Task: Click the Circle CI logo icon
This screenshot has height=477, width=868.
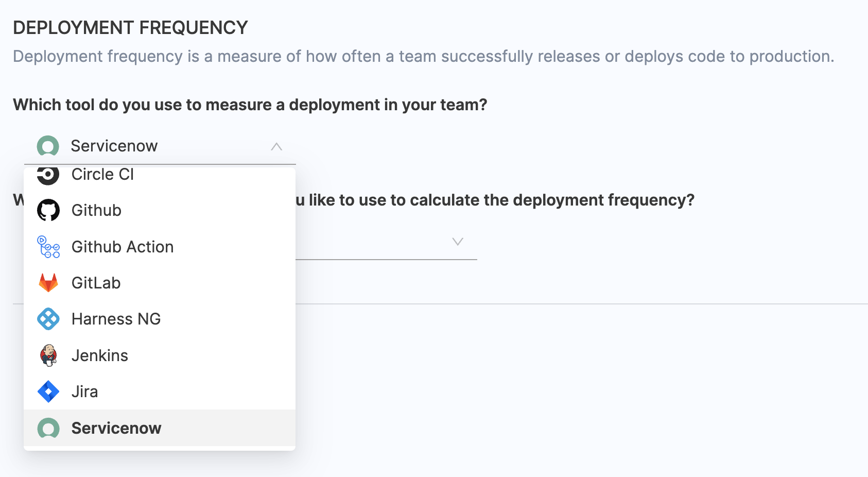Action: (48, 175)
